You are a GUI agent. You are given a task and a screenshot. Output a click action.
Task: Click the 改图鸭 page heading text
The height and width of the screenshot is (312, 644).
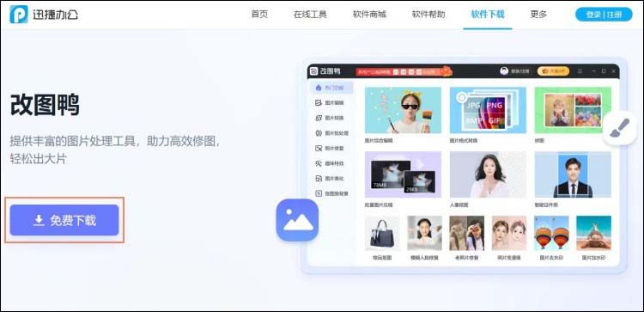click(x=45, y=104)
